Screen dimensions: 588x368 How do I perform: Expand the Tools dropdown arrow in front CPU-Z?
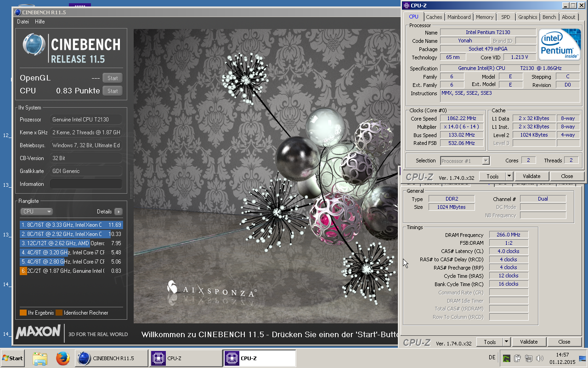pyautogui.click(x=509, y=176)
